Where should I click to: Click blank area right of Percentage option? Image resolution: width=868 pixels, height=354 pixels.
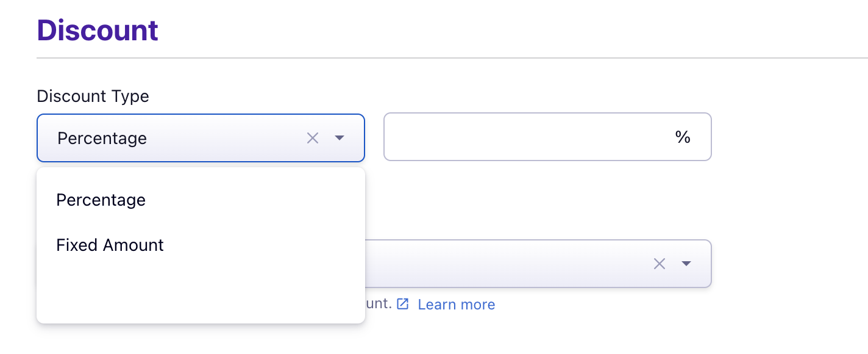pos(256,200)
